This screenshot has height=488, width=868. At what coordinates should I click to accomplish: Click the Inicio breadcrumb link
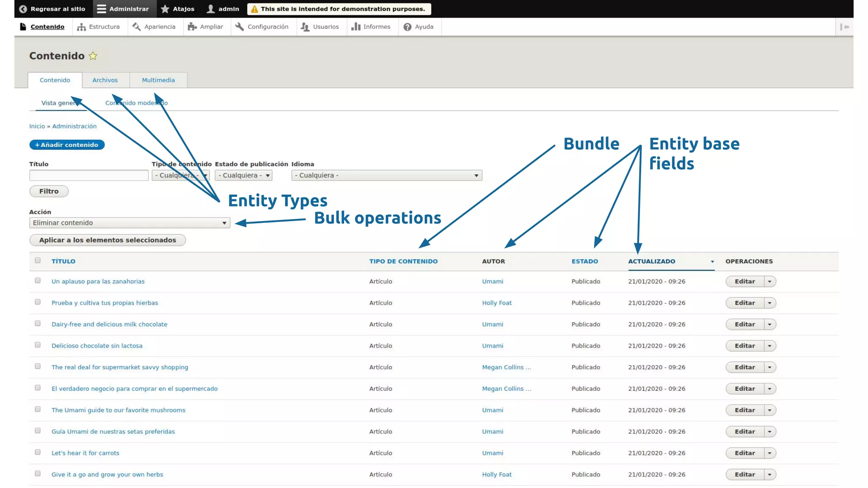37,126
